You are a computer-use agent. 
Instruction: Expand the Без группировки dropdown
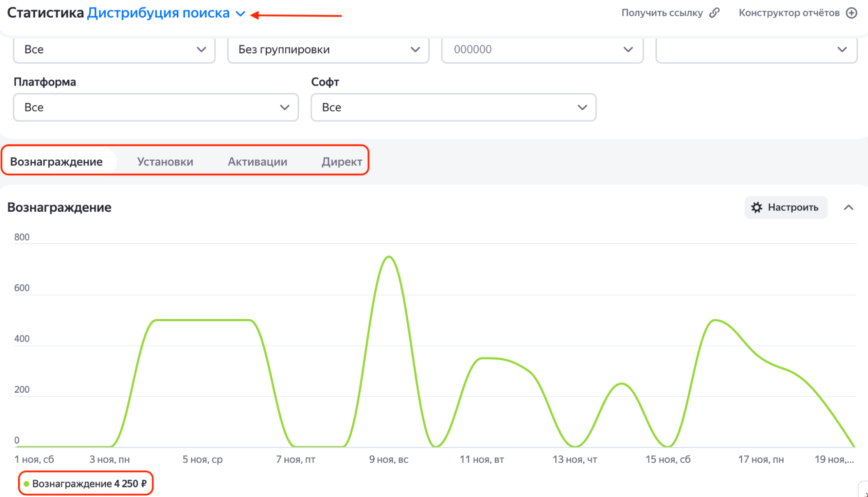[328, 49]
